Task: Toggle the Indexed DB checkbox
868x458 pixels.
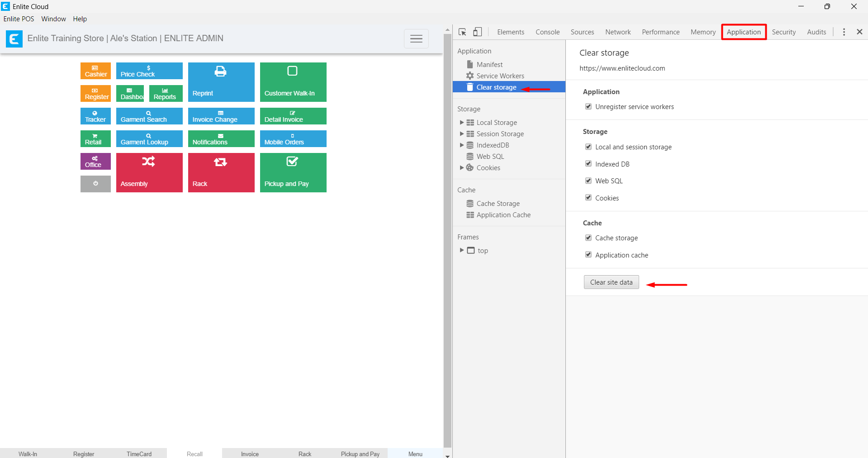Action: pos(588,164)
